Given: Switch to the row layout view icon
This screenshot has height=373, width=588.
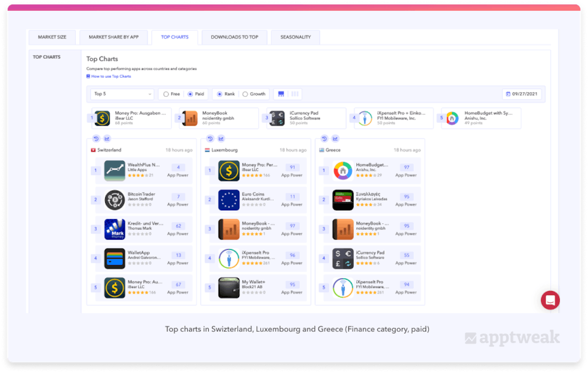Looking at the screenshot, I should 281,94.
